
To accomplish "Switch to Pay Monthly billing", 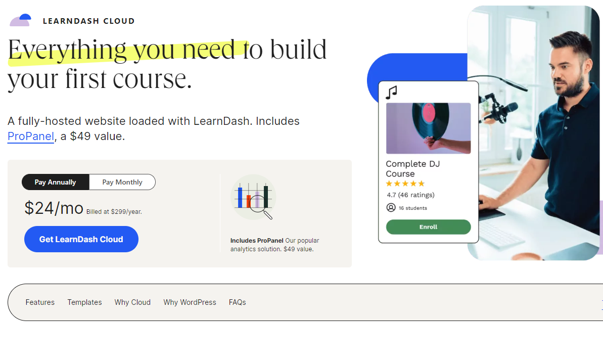I will coord(122,182).
